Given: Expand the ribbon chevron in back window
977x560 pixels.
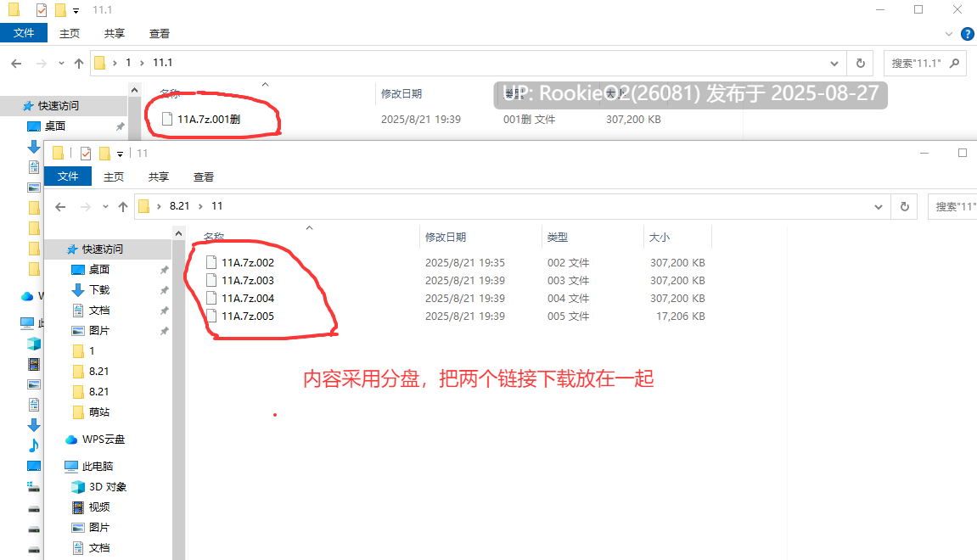Looking at the screenshot, I should [948, 34].
